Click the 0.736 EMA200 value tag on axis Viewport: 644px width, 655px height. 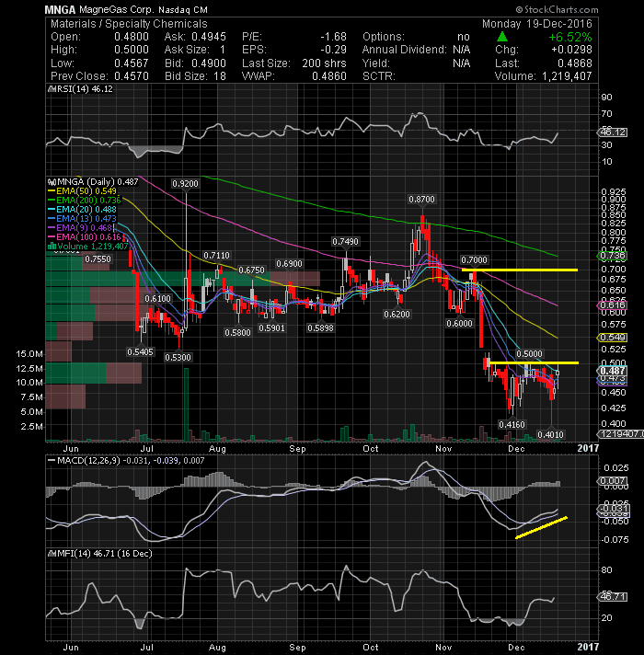613,255
